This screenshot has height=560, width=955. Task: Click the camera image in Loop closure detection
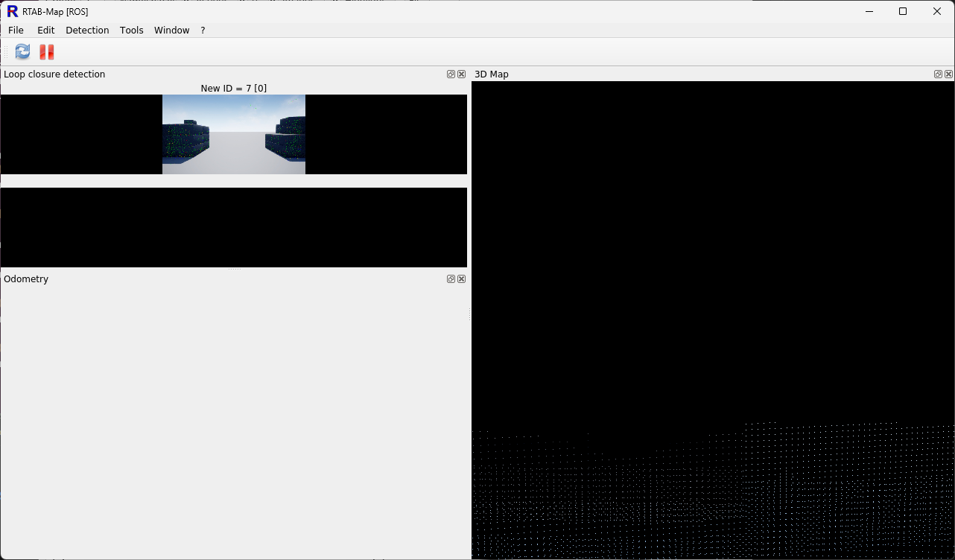tap(234, 135)
